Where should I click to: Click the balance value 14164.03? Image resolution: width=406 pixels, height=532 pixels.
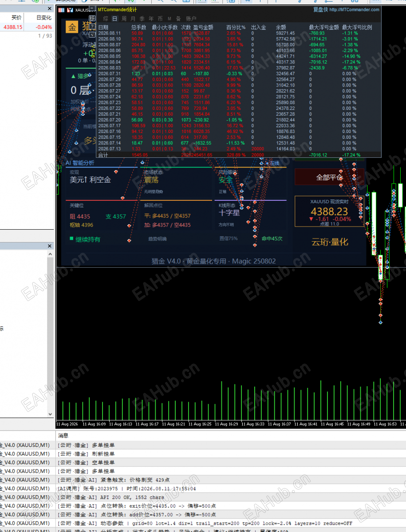click(x=285, y=149)
